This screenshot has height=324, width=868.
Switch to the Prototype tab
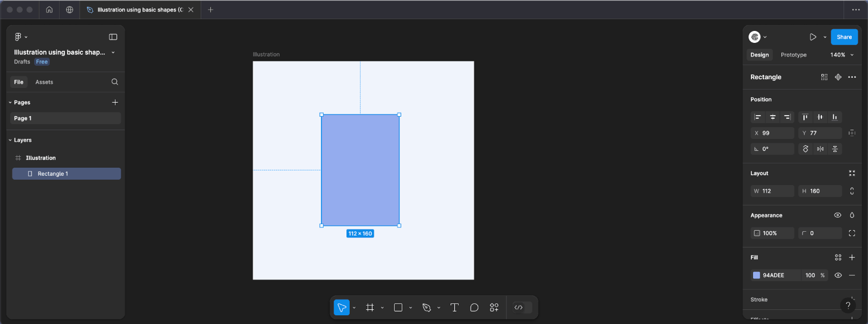click(x=793, y=55)
